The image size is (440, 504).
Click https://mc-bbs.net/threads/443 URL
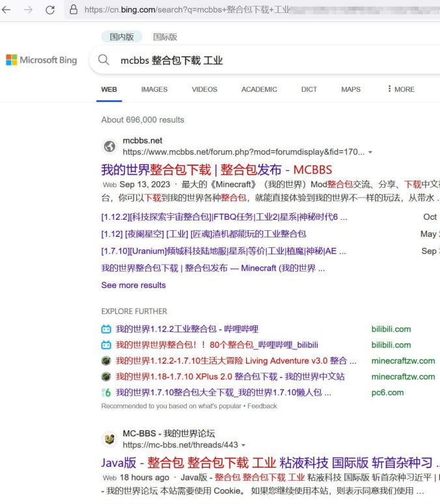pyautogui.click(x=180, y=445)
